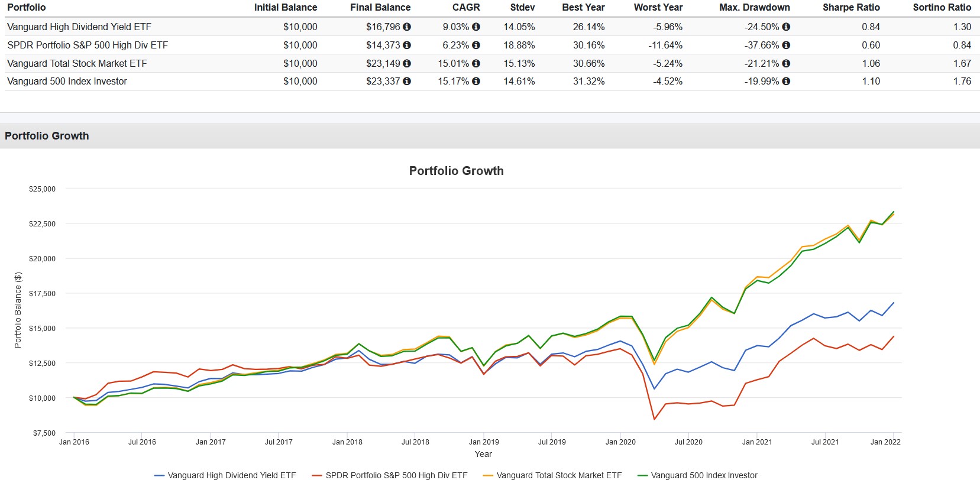Click info icon beside 9.03% CAGR
The height and width of the screenshot is (480, 980).
click(x=476, y=27)
